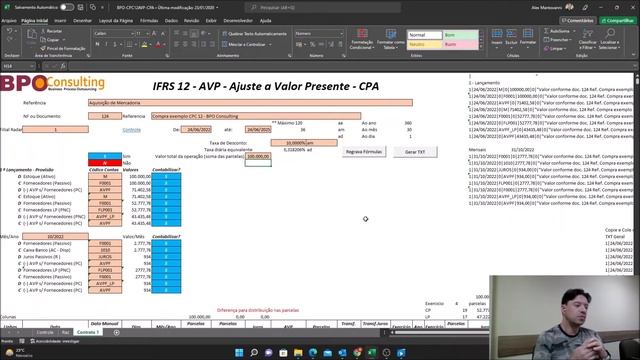Image resolution: width=640 pixels, height=360 pixels.
Task: Click the Recortar (Cut) scissors icon
Action: pyautogui.click(x=43, y=31)
